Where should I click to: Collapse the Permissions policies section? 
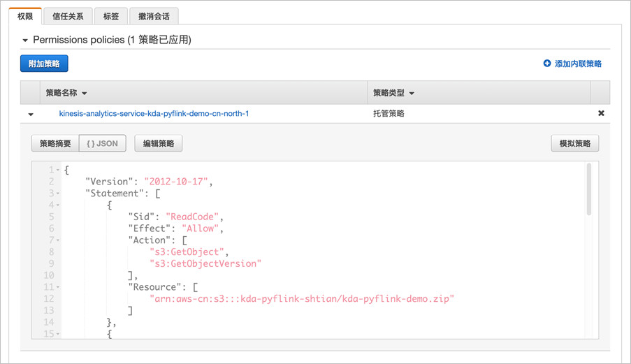pyautogui.click(x=25, y=41)
